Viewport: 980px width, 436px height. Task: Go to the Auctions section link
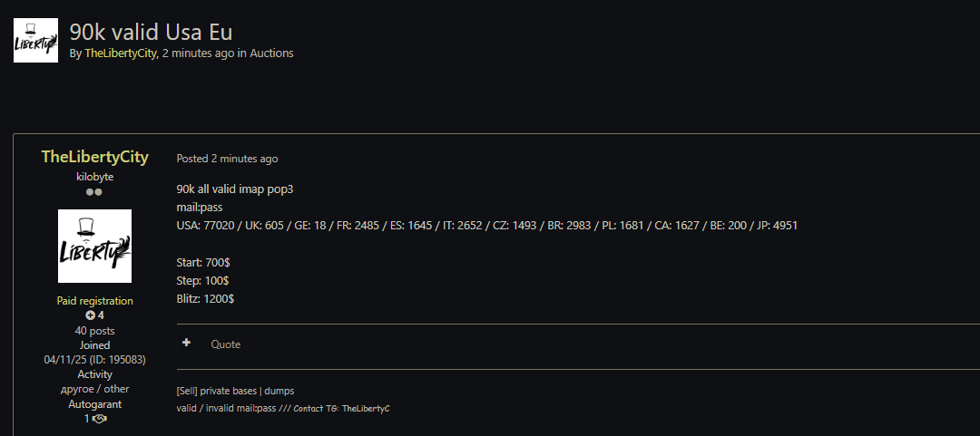(271, 53)
